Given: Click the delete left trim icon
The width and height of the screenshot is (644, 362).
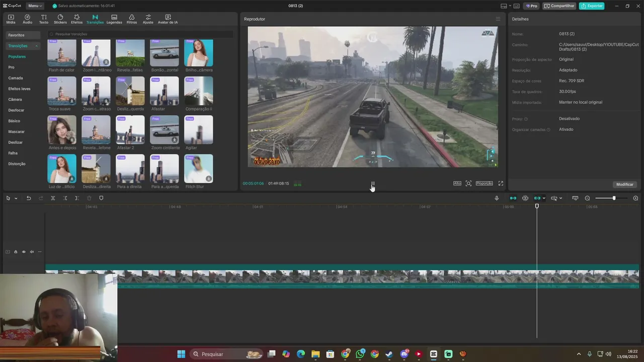Looking at the screenshot, I should click(x=65, y=198).
